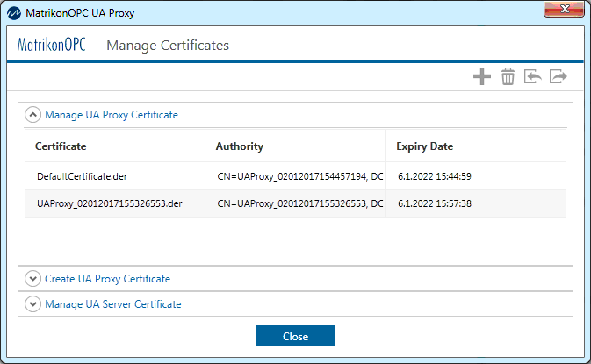Click the Manage UA Server Certificate label
The image size is (591, 364).
click(x=112, y=304)
